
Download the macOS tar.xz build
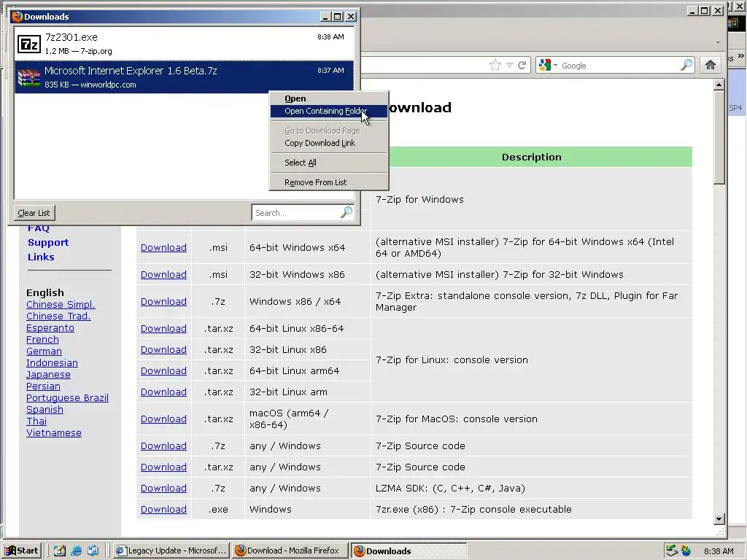click(x=163, y=419)
